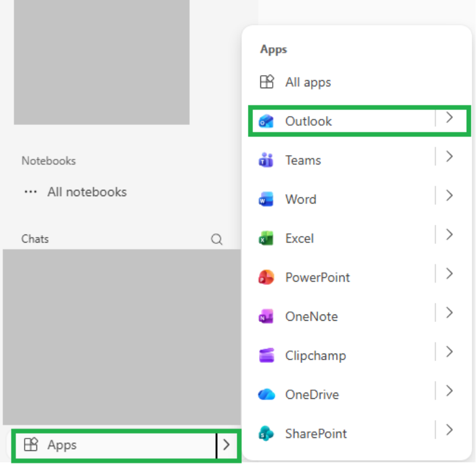Screen dimensions: 476x464
Task: Select OneDrive in the Apps menu
Action: tap(312, 395)
